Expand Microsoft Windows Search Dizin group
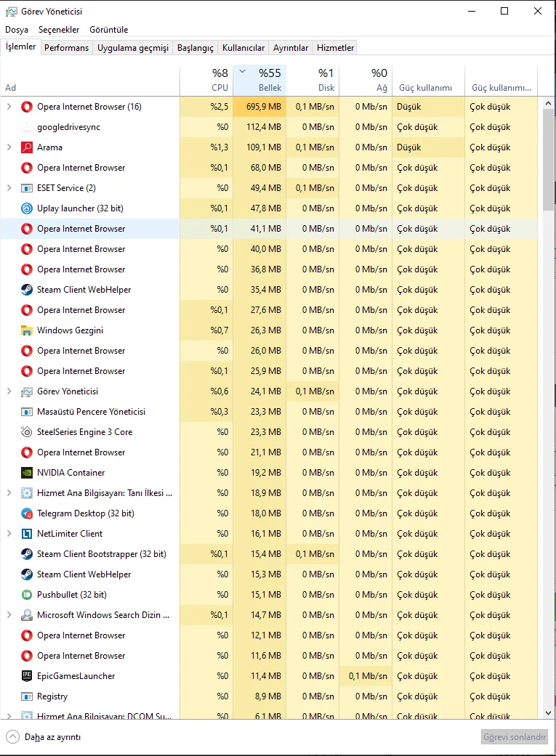This screenshot has height=756, width=556. point(9,615)
